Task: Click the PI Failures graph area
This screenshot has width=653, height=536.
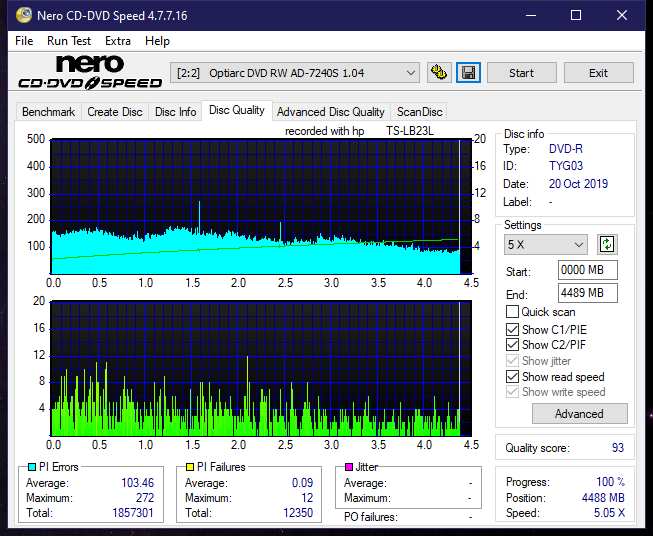Action: click(x=261, y=368)
